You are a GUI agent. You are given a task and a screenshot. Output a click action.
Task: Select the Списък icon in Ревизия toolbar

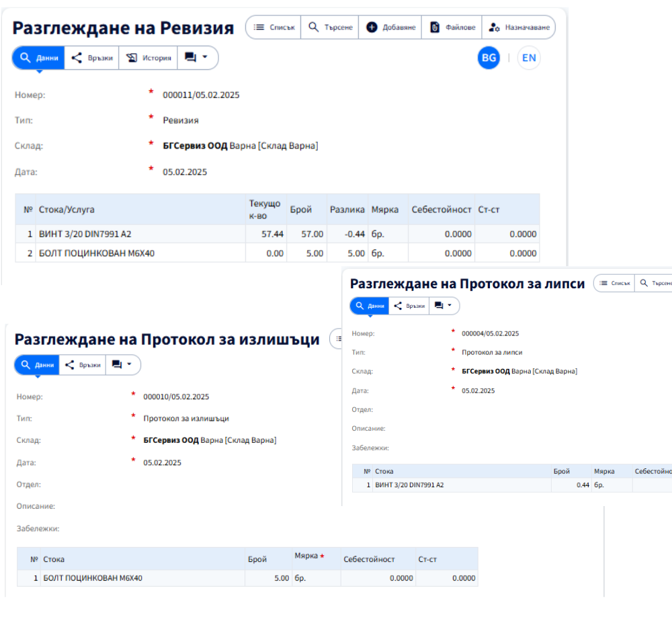[x=260, y=28]
